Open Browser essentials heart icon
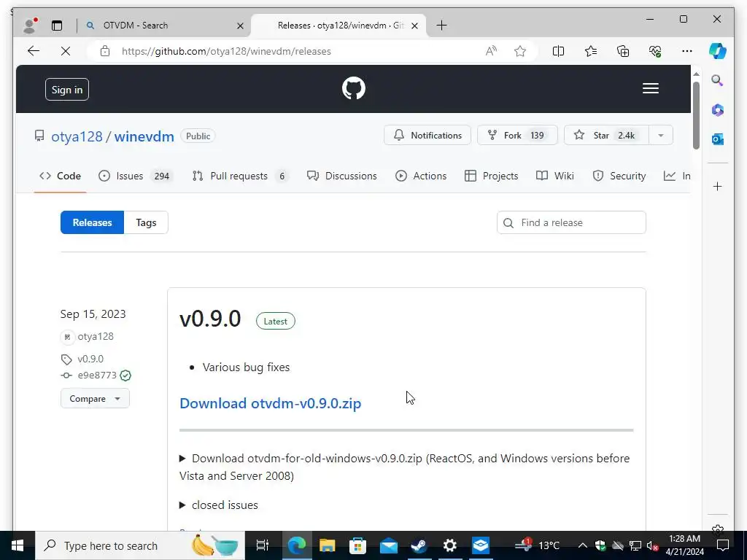Image resolution: width=747 pixels, height=560 pixels. point(655,51)
